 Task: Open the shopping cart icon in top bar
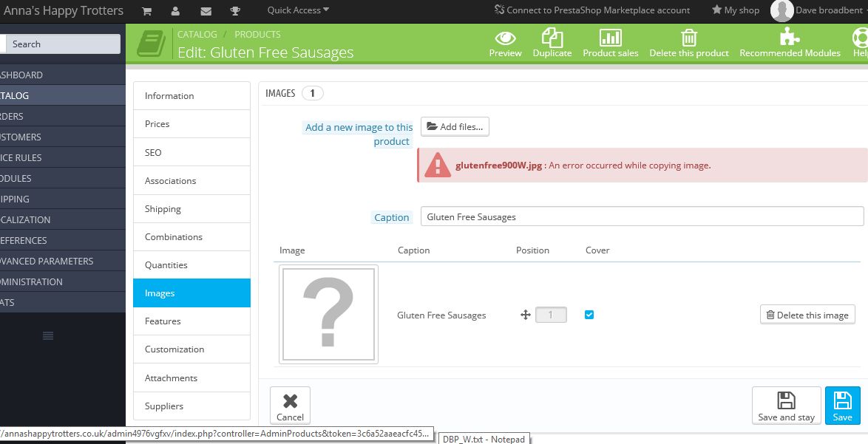(x=146, y=10)
